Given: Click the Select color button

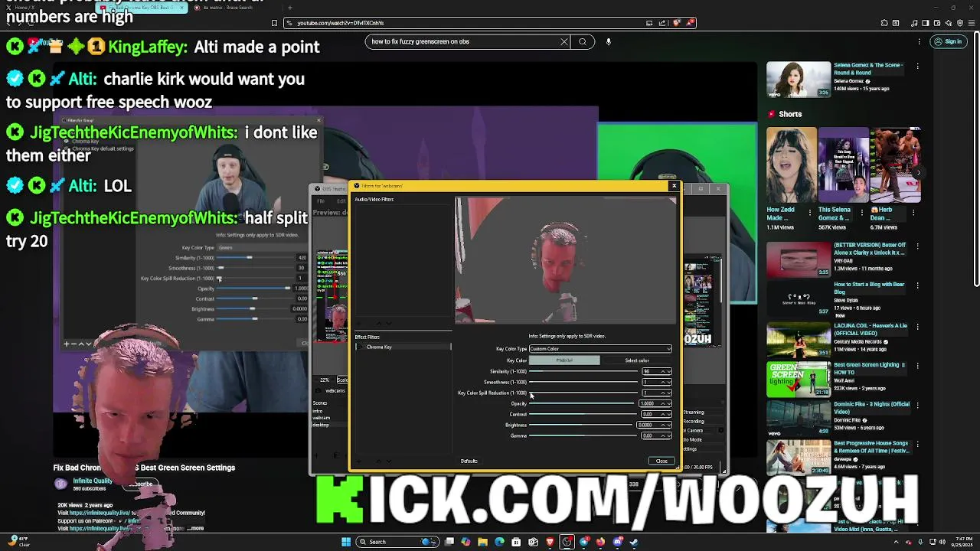Looking at the screenshot, I should pos(636,360).
